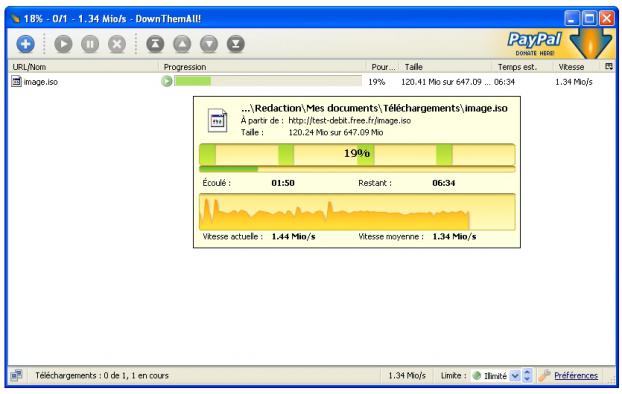Click the orange speed history graph

click(x=357, y=212)
